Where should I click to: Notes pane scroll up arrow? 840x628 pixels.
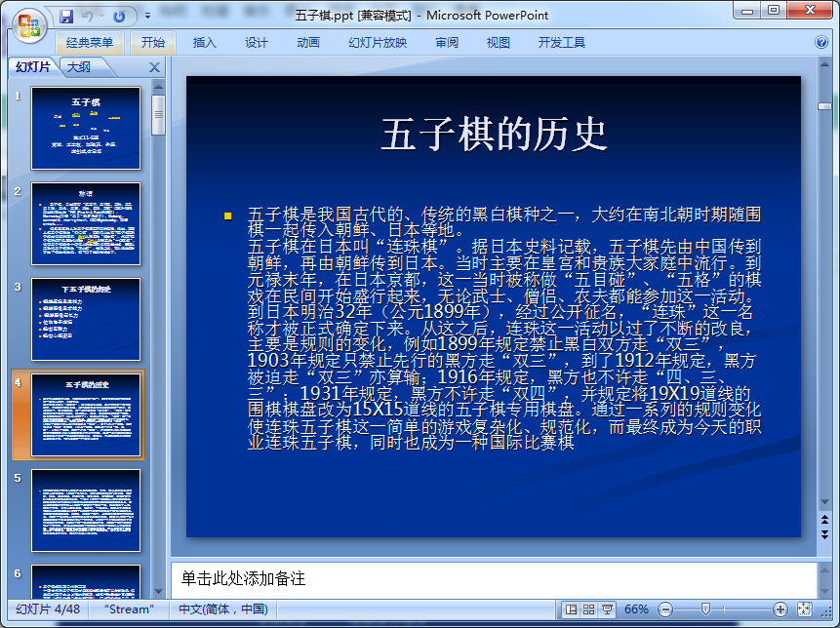[825, 569]
